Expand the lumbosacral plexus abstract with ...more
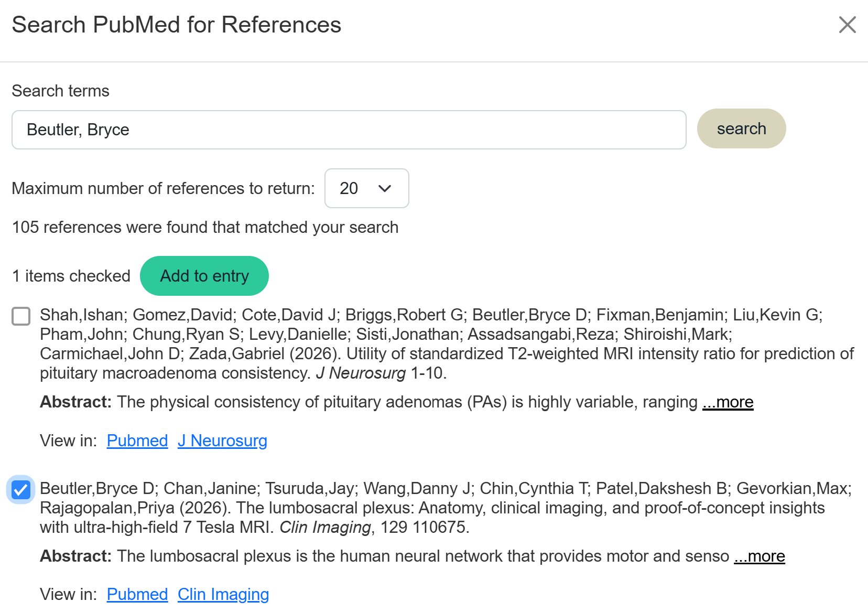This screenshot has height=612, width=868. [759, 556]
